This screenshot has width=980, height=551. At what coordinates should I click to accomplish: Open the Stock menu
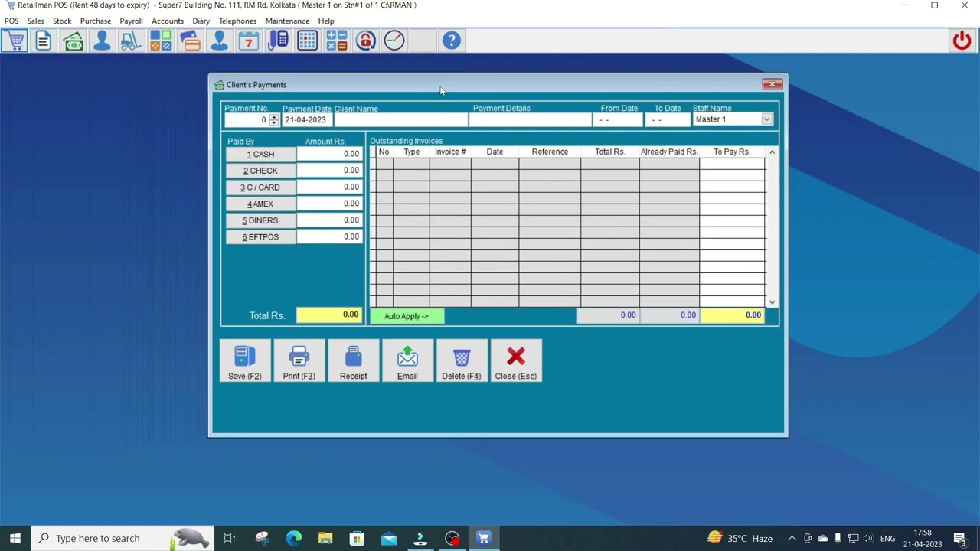62,21
